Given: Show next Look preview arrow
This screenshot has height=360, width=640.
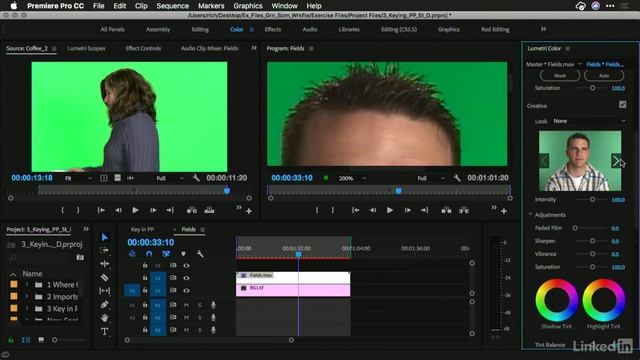Looking at the screenshot, I should (x=616, y=161).
